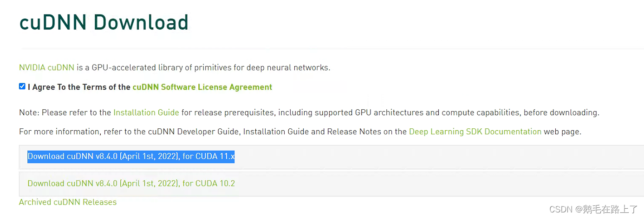
Task: Expand Download cuDNN v8.4.0 for CUDA 11.x
Action: click(131, 157)
